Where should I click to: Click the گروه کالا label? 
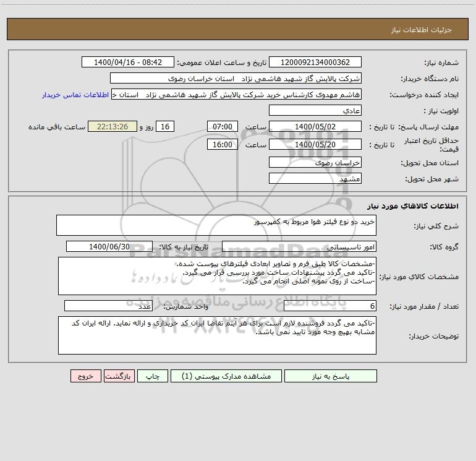(444, 247)
